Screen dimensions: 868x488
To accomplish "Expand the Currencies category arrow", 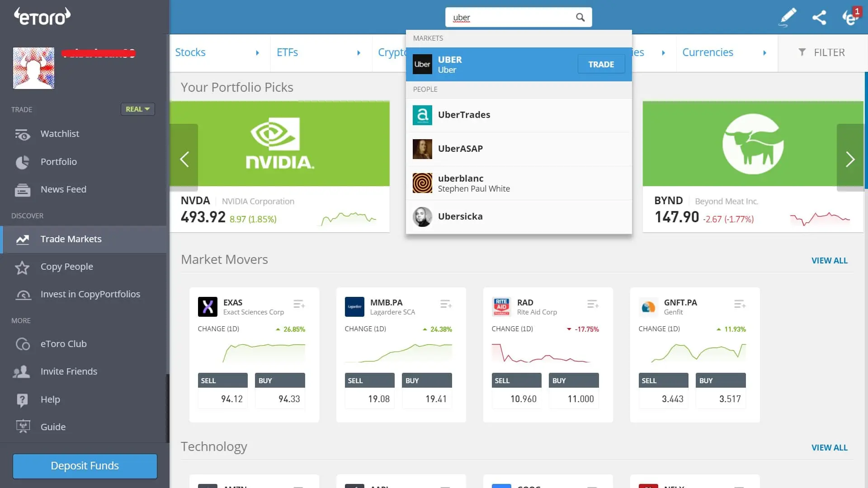I will click(x=764, y=53).
